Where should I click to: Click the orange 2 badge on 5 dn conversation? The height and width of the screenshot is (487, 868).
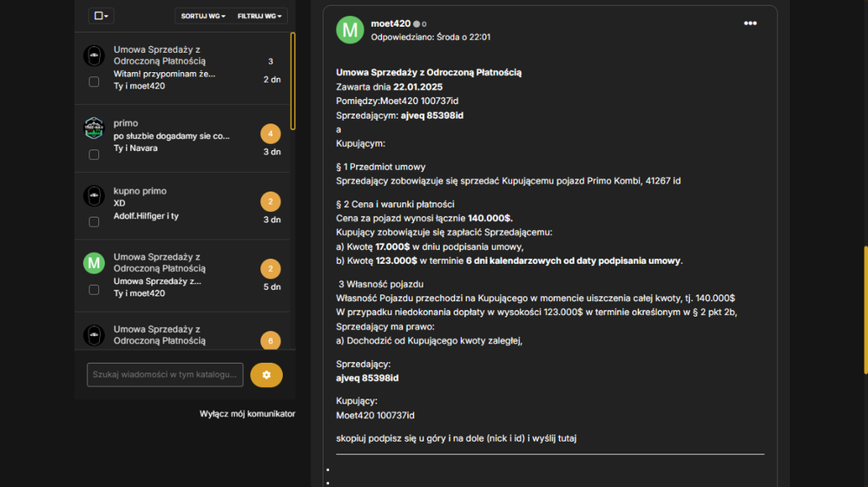271,268
